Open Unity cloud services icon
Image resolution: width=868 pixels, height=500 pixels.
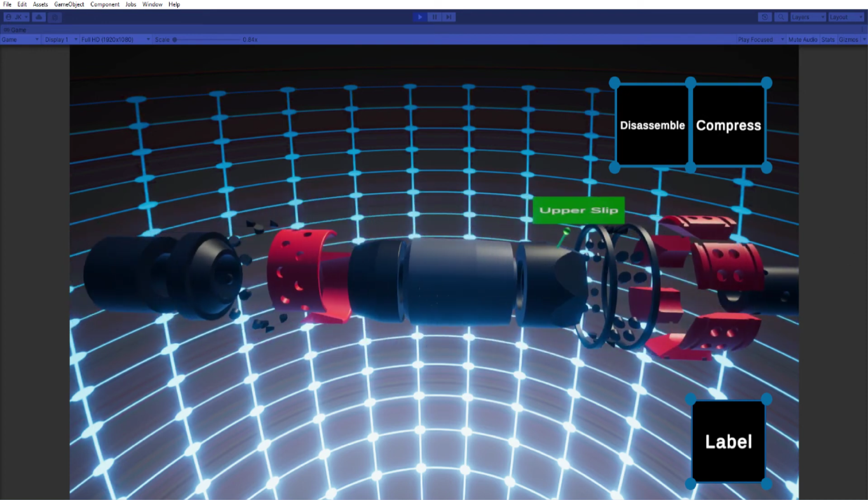[39, 17]
